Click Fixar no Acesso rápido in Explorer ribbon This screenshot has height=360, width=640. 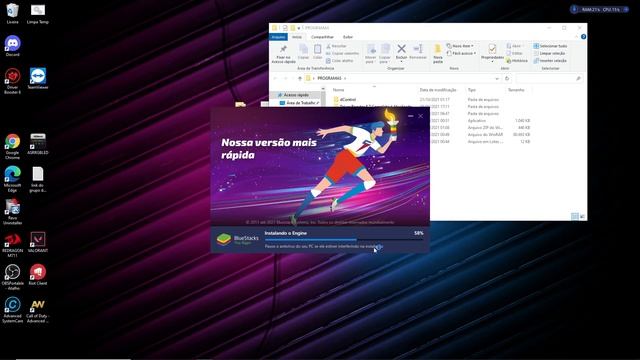tap(283, 54)
